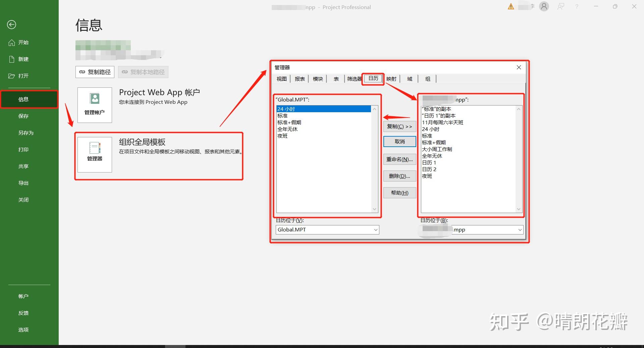Select 日历 2 in project list

(468, 169)
